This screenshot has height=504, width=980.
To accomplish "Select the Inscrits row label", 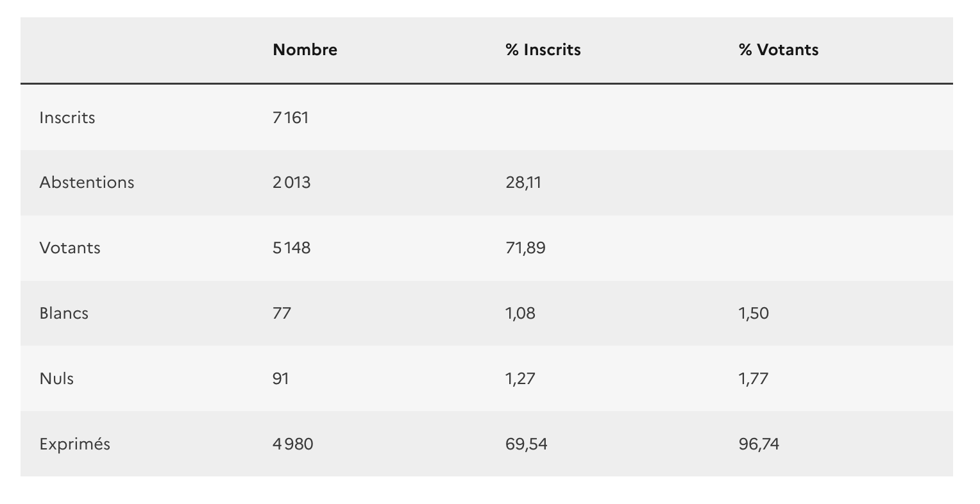I will click(67, 118).
